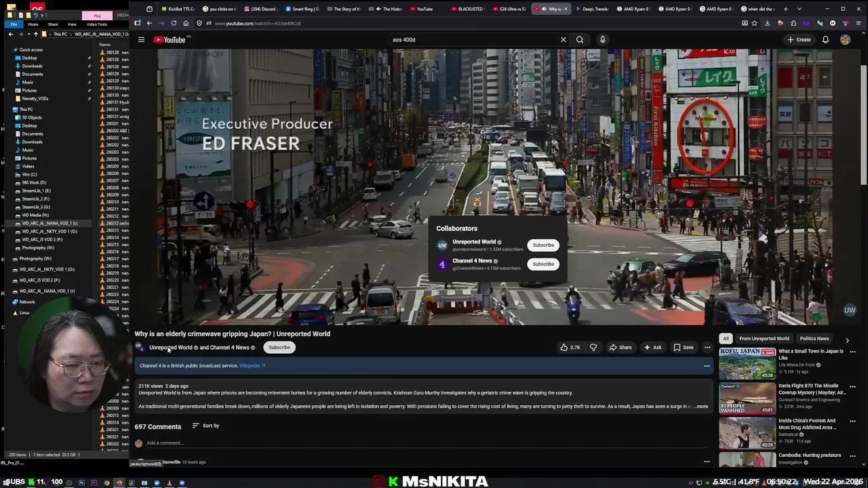The image size is (868, 488).
Task: Open the View ribbon tab in File Explorer
Action: click(71, 24)
